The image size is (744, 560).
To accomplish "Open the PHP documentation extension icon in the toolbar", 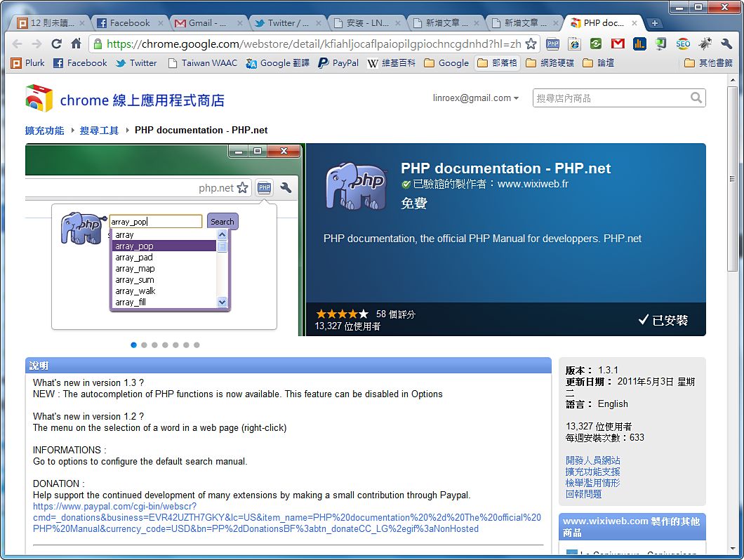I will tap(553, 44).
